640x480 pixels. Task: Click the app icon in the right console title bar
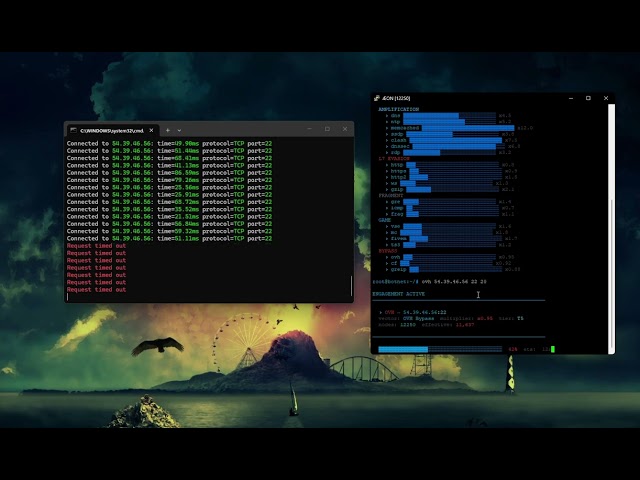(x=377, y=98)
